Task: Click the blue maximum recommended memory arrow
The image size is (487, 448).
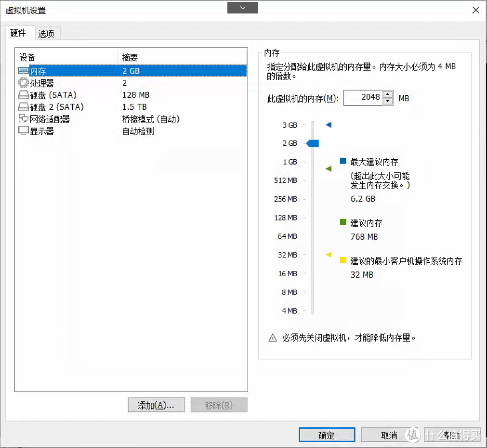Action: pyautogui.click(x=328, y=125)
